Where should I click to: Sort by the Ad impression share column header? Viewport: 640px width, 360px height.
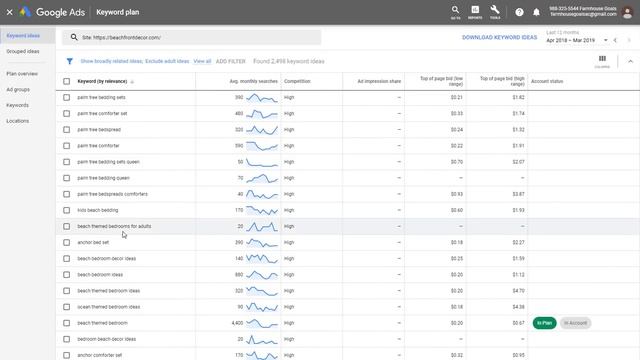[x=379, y=81]
